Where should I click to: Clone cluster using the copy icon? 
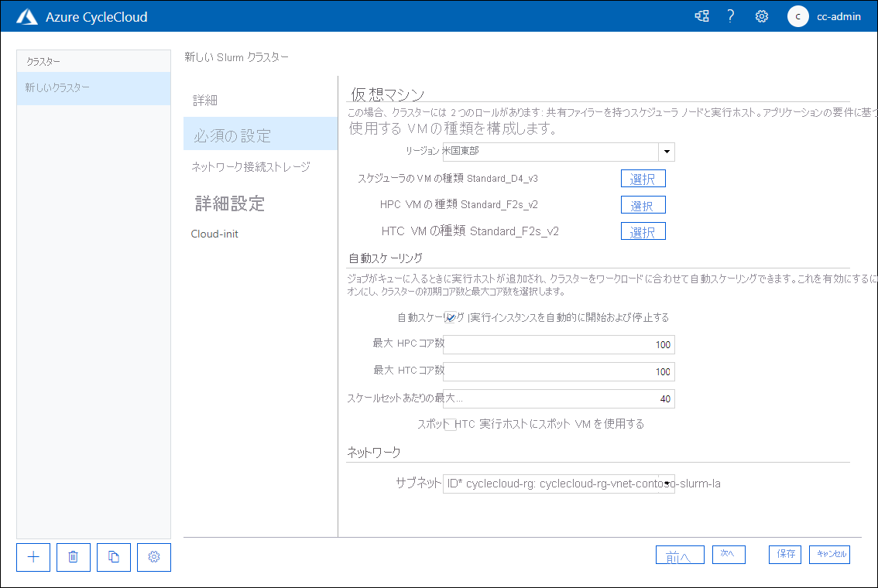tap(113, 557)
